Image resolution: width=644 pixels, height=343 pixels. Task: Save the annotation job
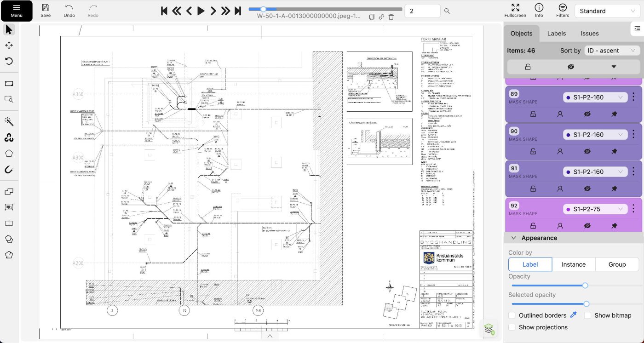click(x=46, y=11)
